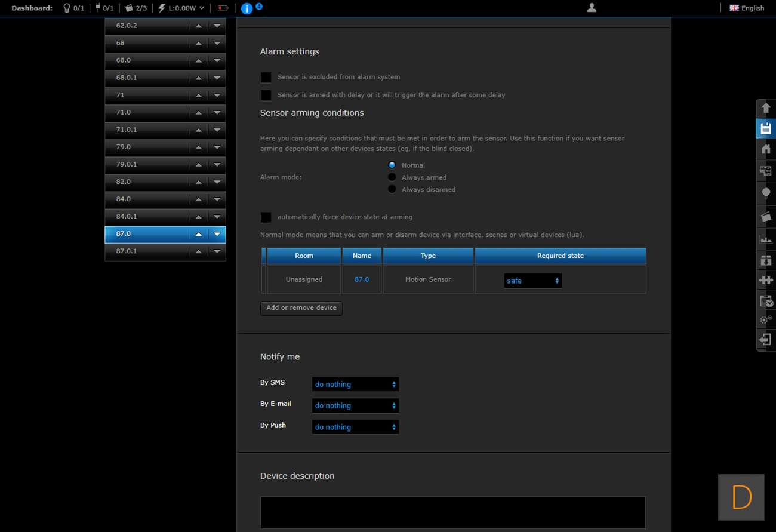Image resolution: width=776 pixels, height=532 pixels.
Task: Check 'Sensor is excluded from alarm system'
Action: click(266, 78)
